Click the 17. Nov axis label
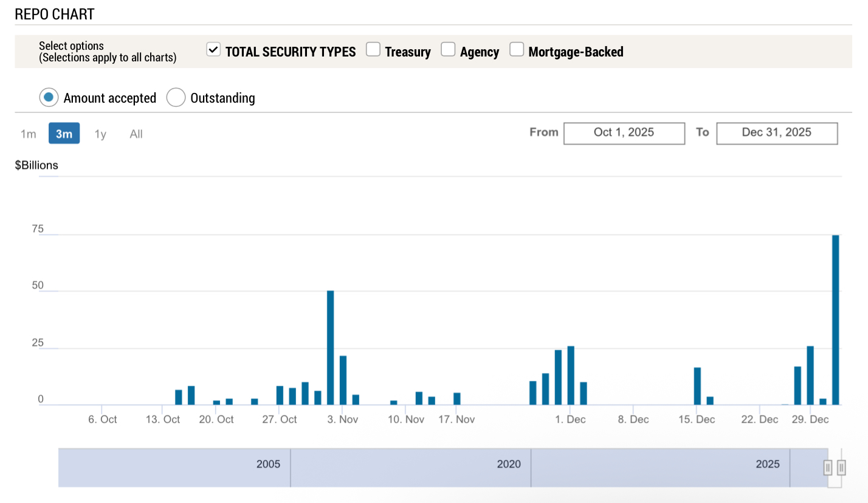 (456, 420)
